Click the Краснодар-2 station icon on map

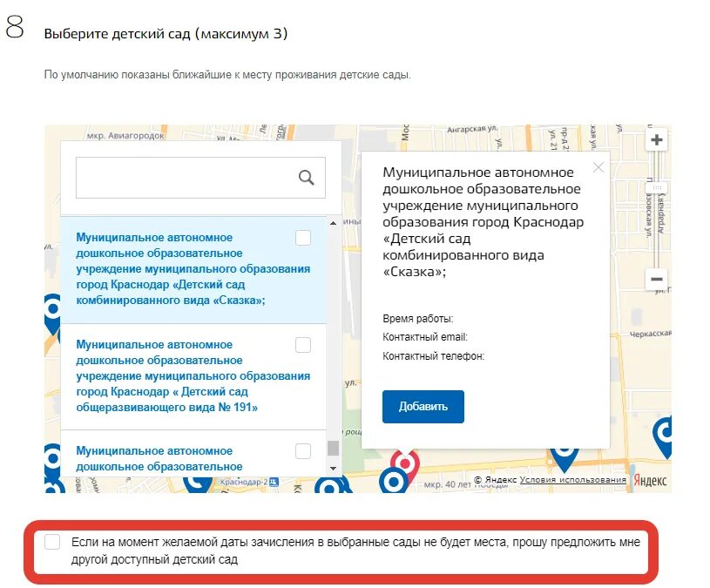coord(274,482)
